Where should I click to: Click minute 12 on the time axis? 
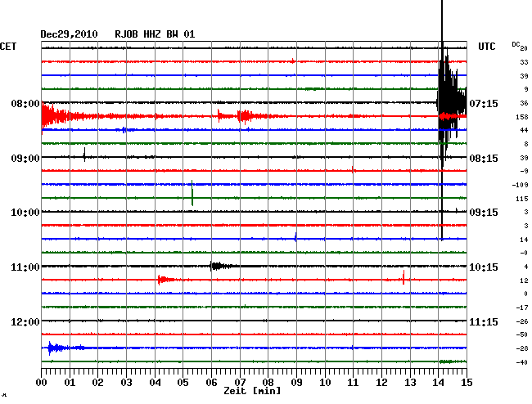pyautogui.click(x=381, y=383)
